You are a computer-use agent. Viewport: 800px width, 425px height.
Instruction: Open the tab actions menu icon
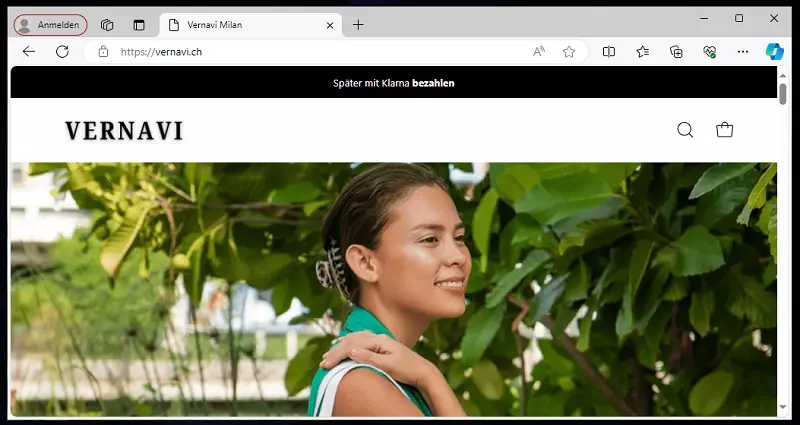[x=139, y=25]
